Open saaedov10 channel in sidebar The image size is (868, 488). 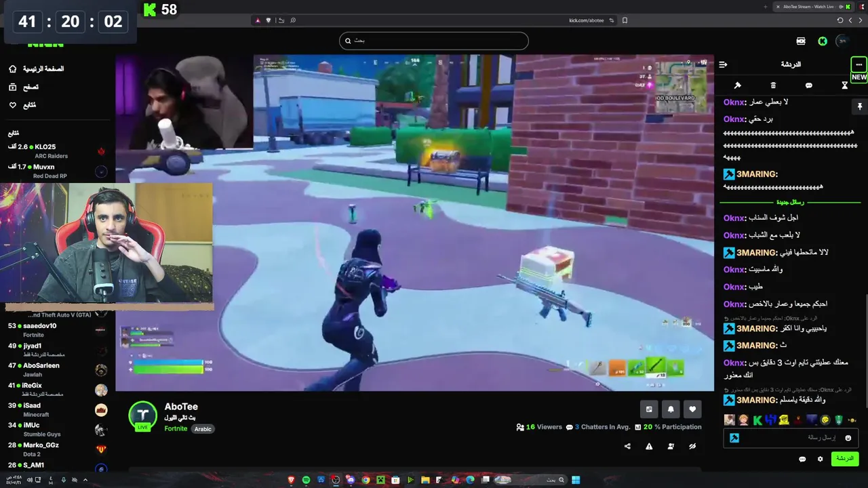point(57,330)
